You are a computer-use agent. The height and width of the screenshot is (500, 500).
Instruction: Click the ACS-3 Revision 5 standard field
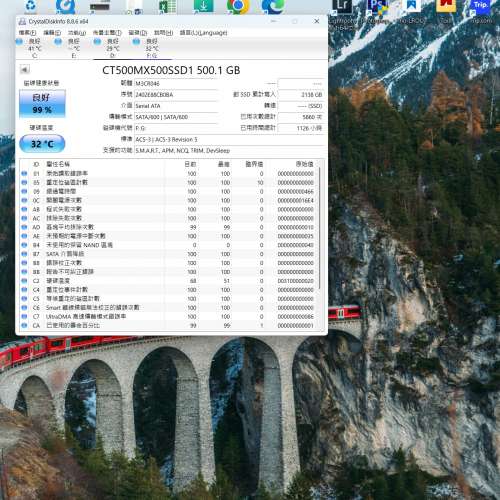(229, 139)
